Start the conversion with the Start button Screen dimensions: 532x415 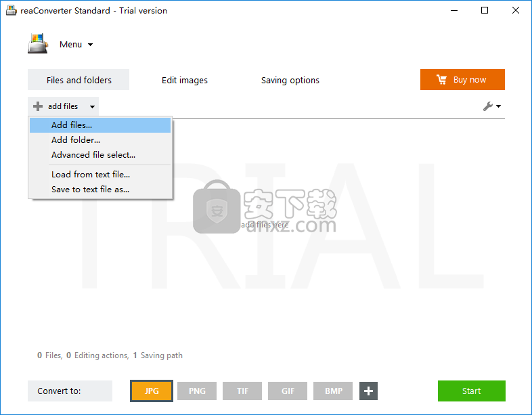pos(472,391)
